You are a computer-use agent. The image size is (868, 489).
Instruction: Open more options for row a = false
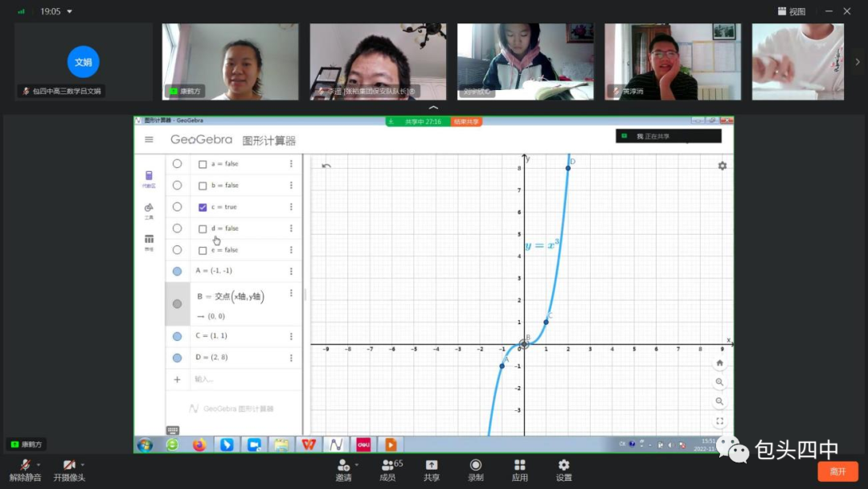[291, 164]
